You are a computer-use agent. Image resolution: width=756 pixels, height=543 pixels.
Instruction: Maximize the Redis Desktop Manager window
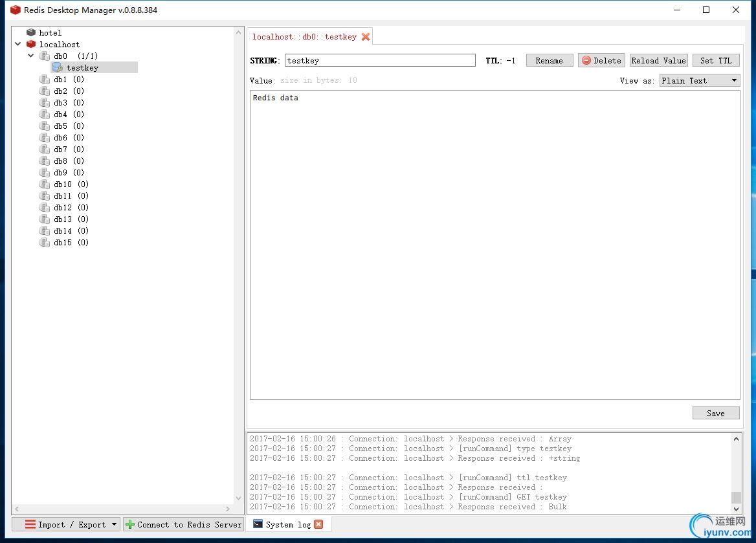coord(706,10)
